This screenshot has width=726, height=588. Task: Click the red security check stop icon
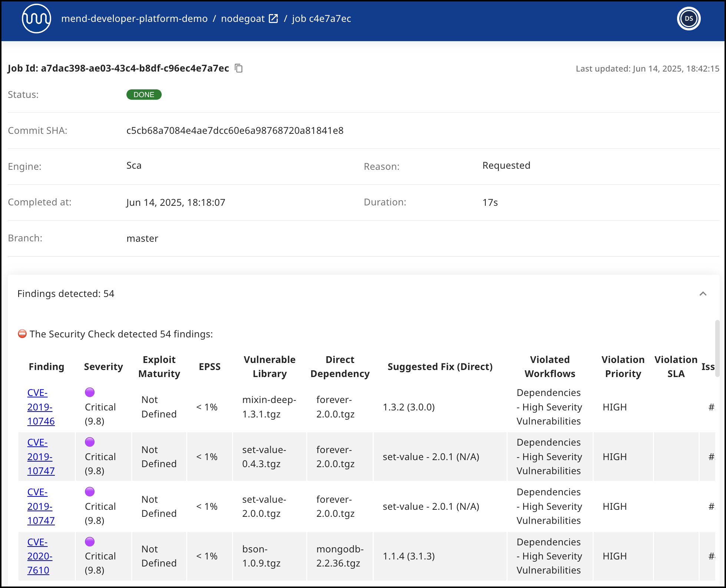[x=22, y=334]
